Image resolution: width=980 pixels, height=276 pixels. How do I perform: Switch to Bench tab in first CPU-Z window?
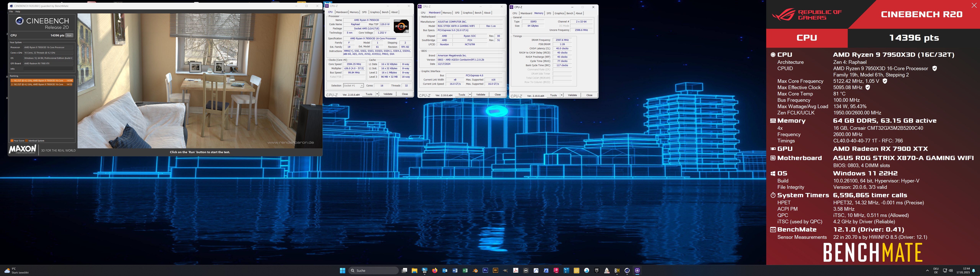385,12
